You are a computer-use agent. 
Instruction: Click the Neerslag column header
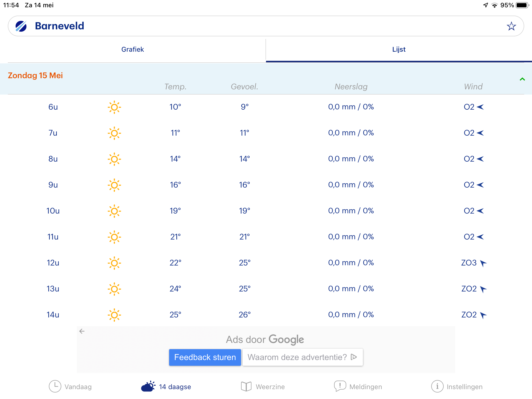[x=351, y=87]
